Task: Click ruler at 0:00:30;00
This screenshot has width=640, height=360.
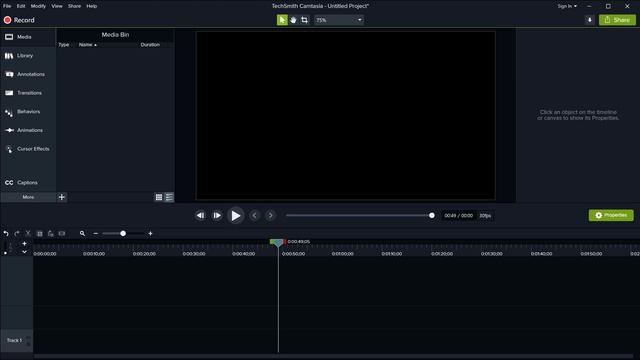Action: pyautogui.click(x=194, y=253)
